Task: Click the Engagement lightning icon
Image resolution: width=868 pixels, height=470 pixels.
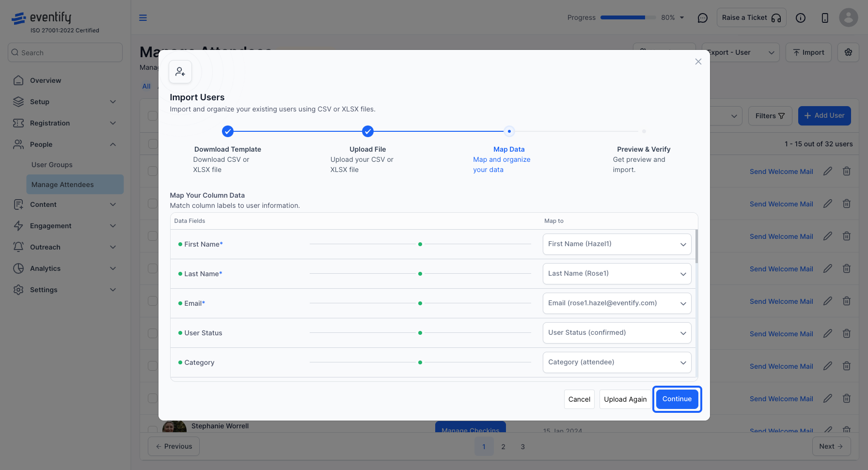Action: pyautogui.click(x=18, y=226)
